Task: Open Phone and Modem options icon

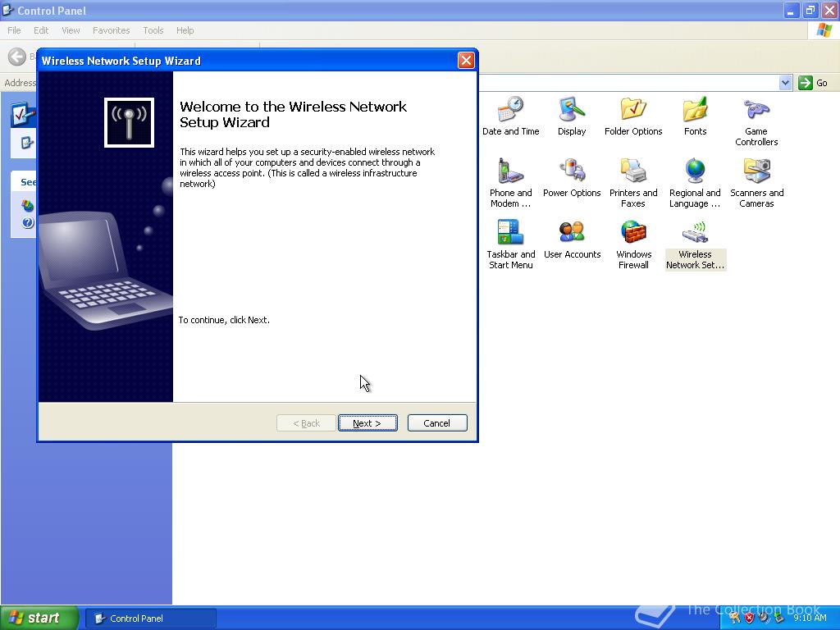Action: (510, 183)
